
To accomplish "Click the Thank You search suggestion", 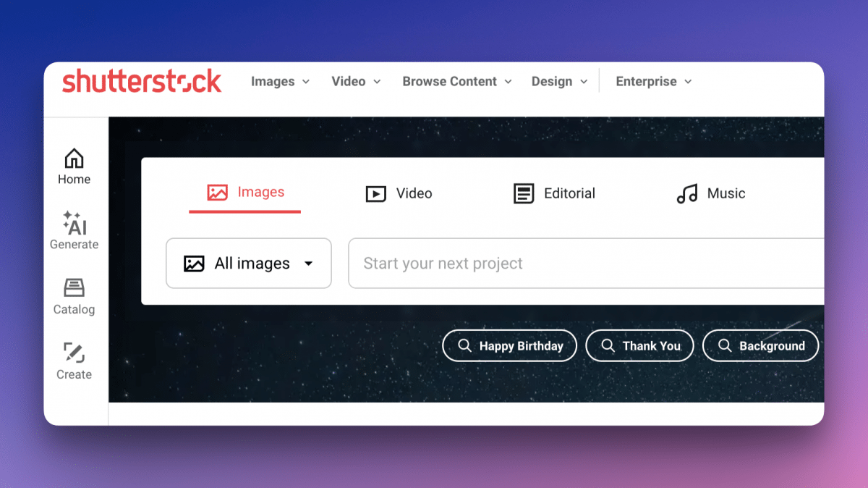I will coord(639,346).
